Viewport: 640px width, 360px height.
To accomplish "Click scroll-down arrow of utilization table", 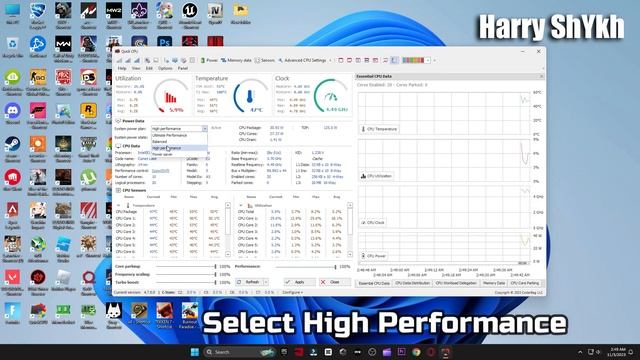I will pos(350,254).
